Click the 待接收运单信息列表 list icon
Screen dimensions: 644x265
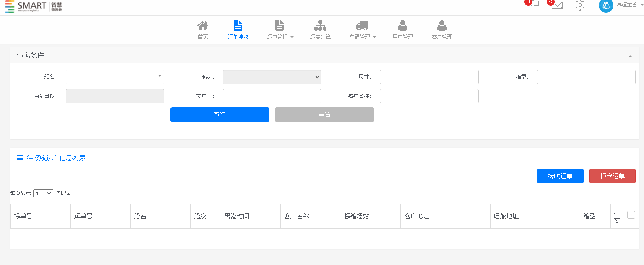[x=20, y=158]
